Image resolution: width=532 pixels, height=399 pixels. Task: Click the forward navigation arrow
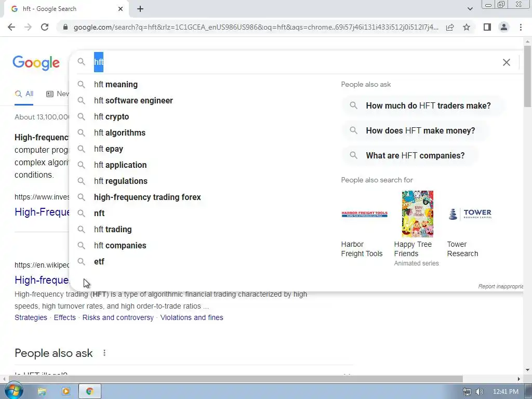click(28, 27)
